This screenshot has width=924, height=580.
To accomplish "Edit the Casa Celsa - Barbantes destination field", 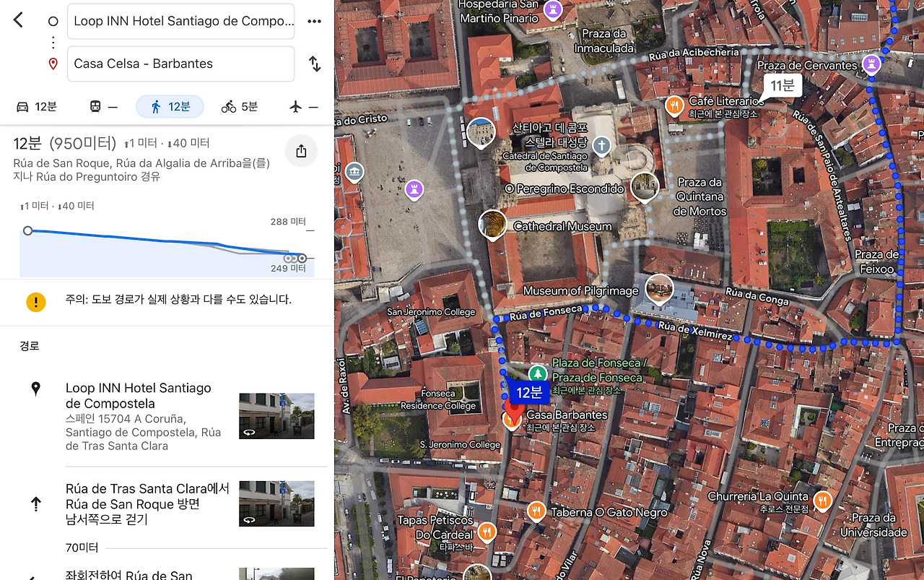I will [181, 64].
